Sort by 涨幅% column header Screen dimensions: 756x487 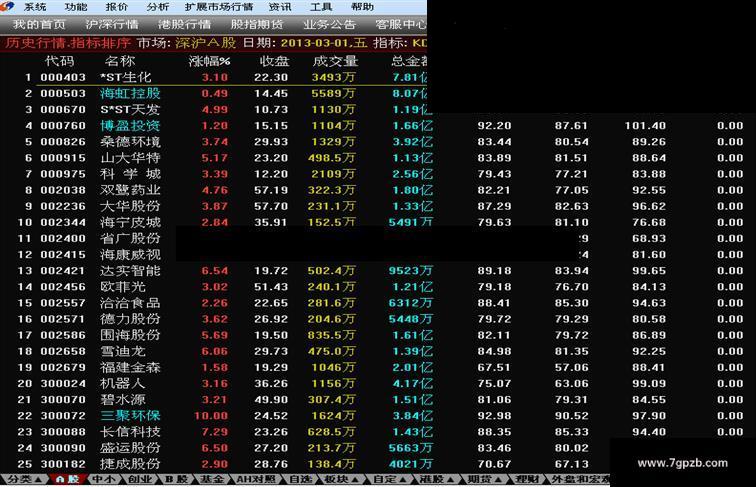point(209,61)
